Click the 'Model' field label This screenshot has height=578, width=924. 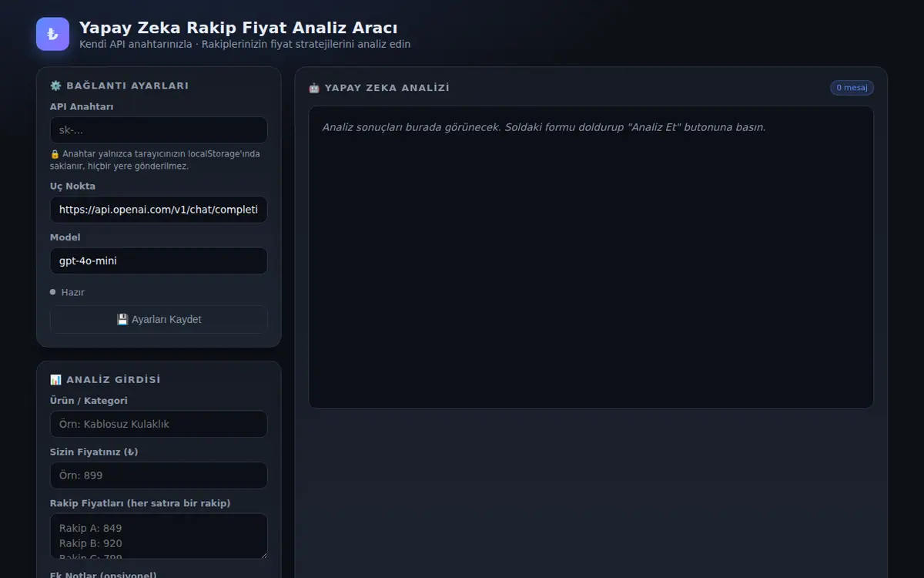[65, 237]
